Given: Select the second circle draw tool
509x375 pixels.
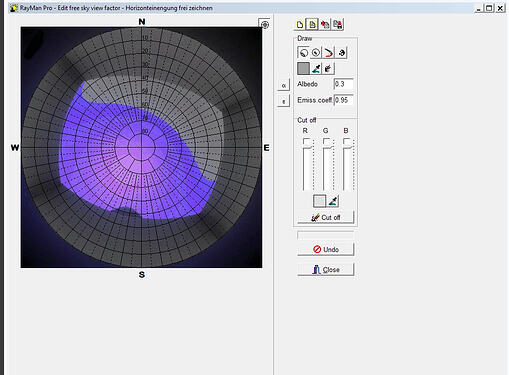Looking at the screenshot, I should click(316, 53).
